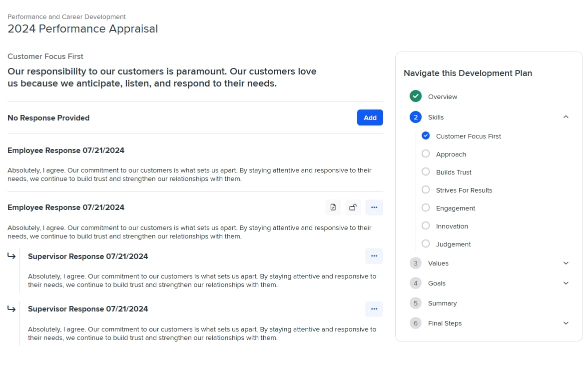The height and width of the screenshot is (376, 588).
Task: Open more options for the second Supervisor Response
Action: click(374, 309)
